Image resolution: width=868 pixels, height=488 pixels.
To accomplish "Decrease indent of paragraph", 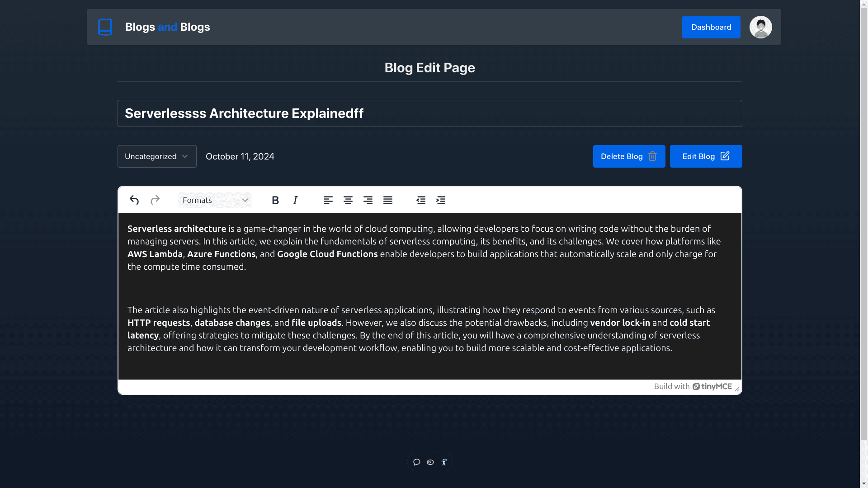I will click(421, 200).
